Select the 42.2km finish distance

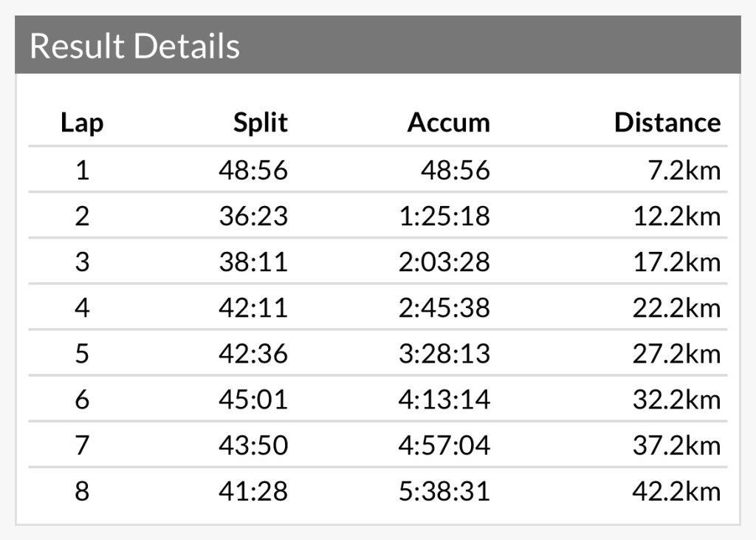(x=676, y=491)
